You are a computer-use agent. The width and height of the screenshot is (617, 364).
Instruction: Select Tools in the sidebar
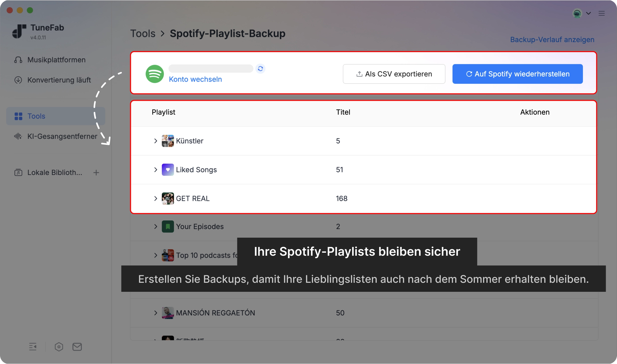tap(56, 116)
